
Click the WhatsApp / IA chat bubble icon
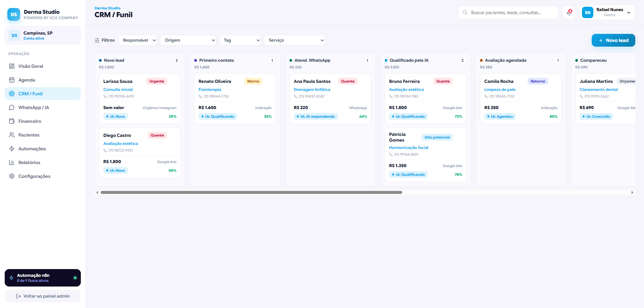[12, 107]
